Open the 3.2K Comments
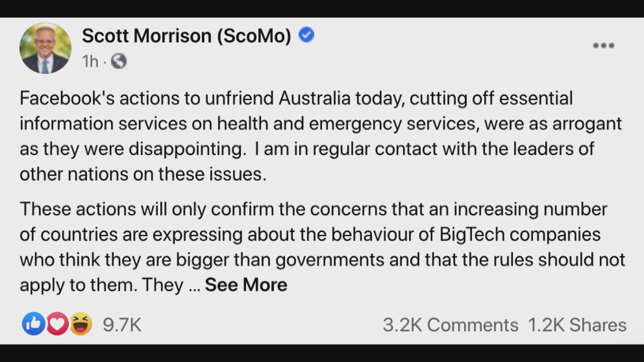Image resolution: width=644 pixels, height=362 pixels. (x=450, y=325)
